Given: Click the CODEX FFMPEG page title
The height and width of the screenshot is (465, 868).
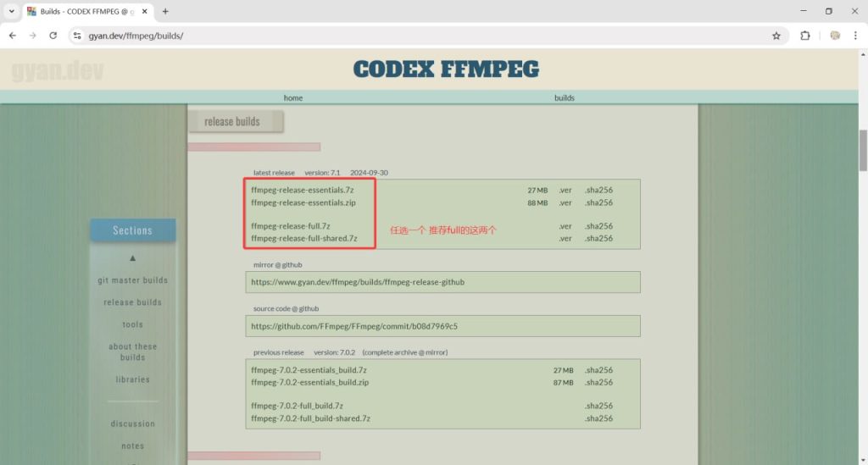Looking at the screenshot, I should click(446, 69).
